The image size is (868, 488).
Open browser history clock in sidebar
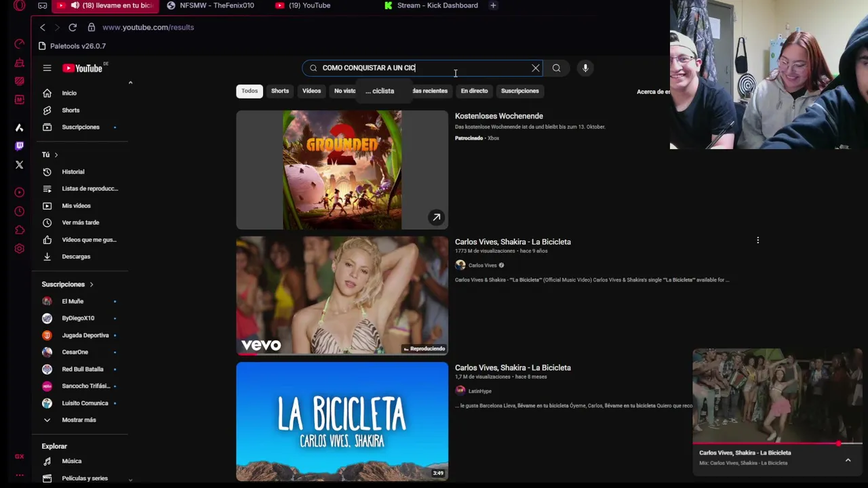(19, 211)
